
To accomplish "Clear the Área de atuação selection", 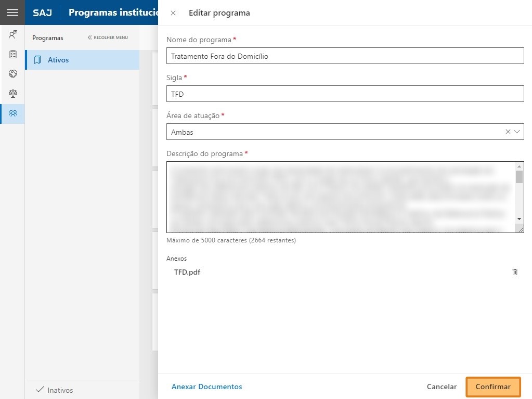I will 508,132.
